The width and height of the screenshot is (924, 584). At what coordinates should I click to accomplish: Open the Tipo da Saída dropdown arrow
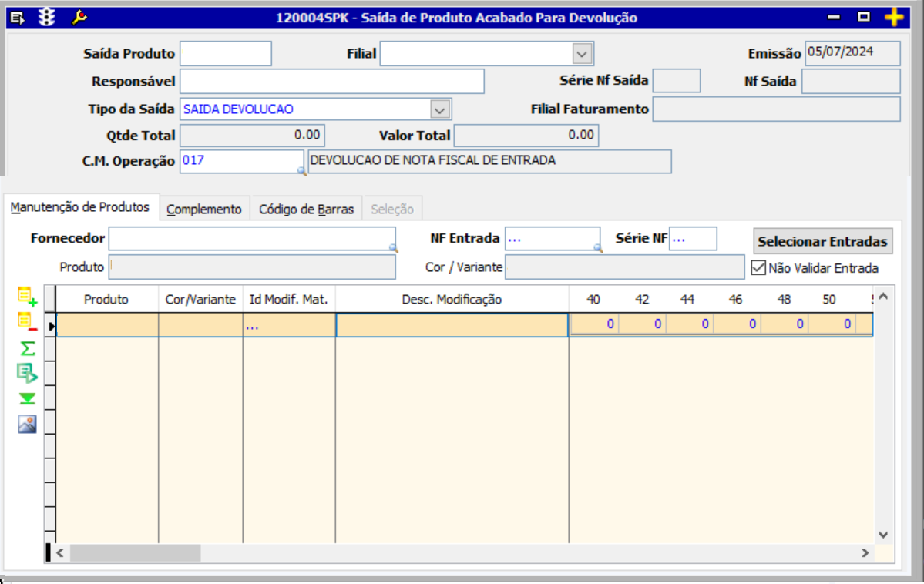pyautogui.click(x=439, y=109)
